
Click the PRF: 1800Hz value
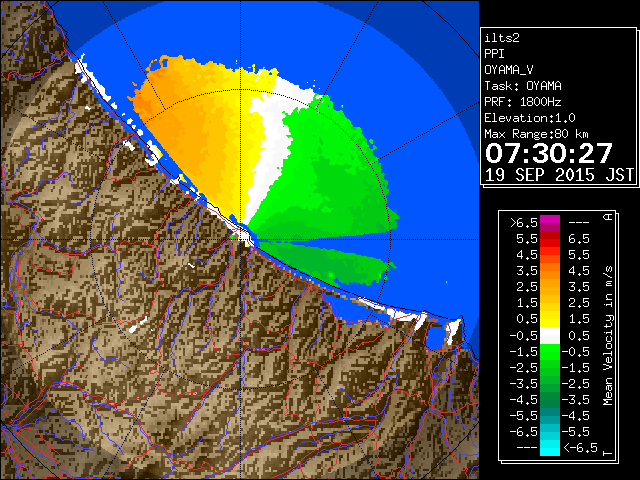pyautogui.click(x=523, y=102)
